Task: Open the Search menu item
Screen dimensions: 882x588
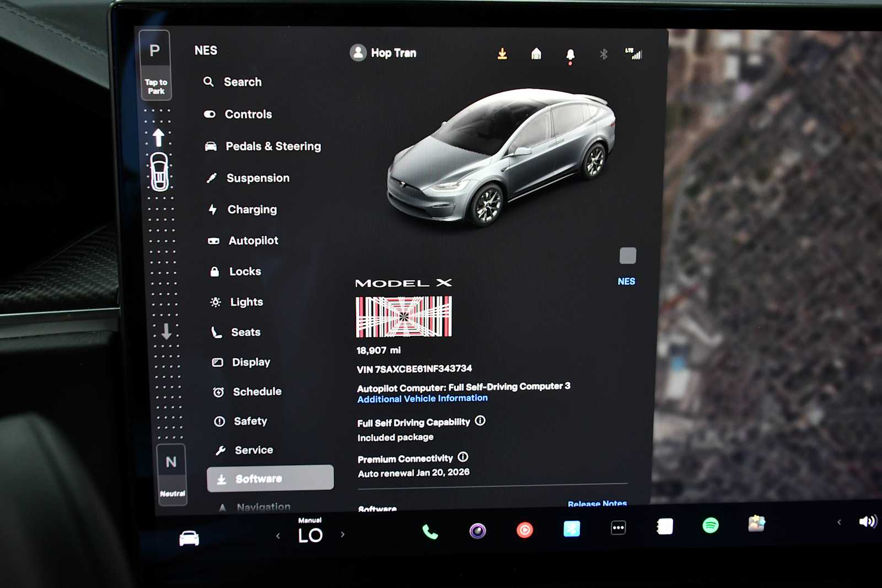Action: click(232, 82)
